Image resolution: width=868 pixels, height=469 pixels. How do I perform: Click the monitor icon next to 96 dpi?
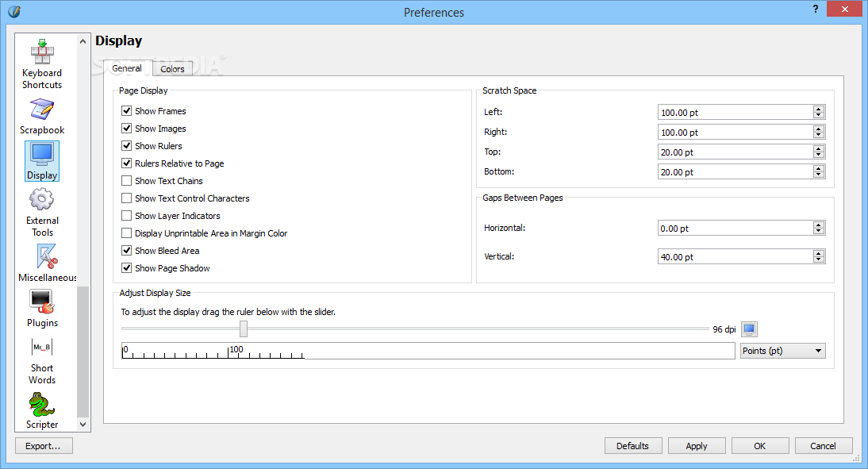point(749,329)
